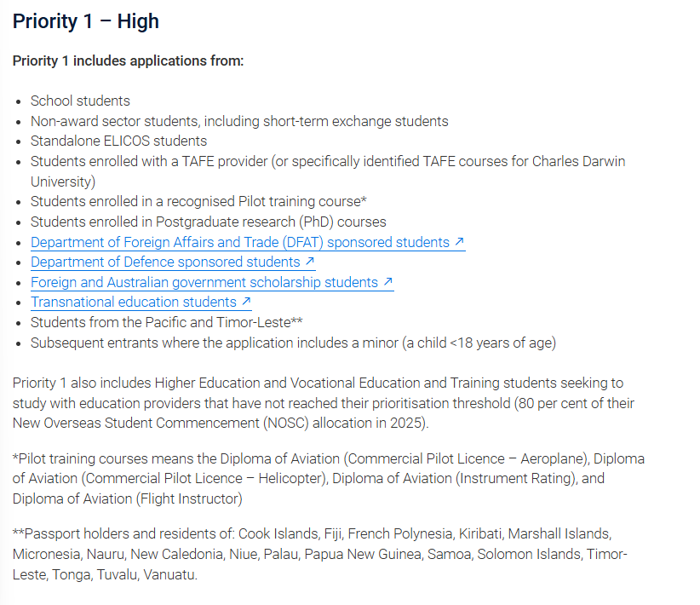Screen dimensions: 700x605
Task: Click "Priority 1 includes applications from:" subheading
Action: (x=129, y=61)
